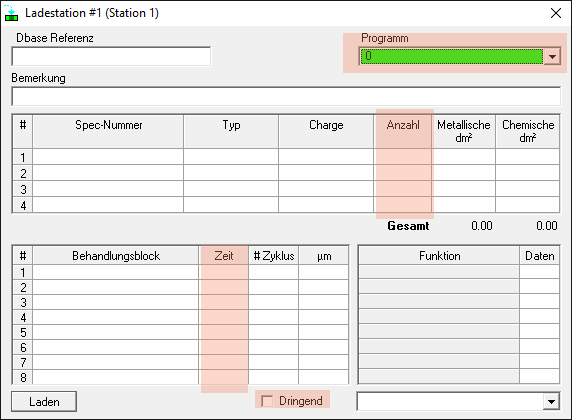Click the Daten column header
Viewport: 572px width, 420px height.
click(x=540, y=255)
